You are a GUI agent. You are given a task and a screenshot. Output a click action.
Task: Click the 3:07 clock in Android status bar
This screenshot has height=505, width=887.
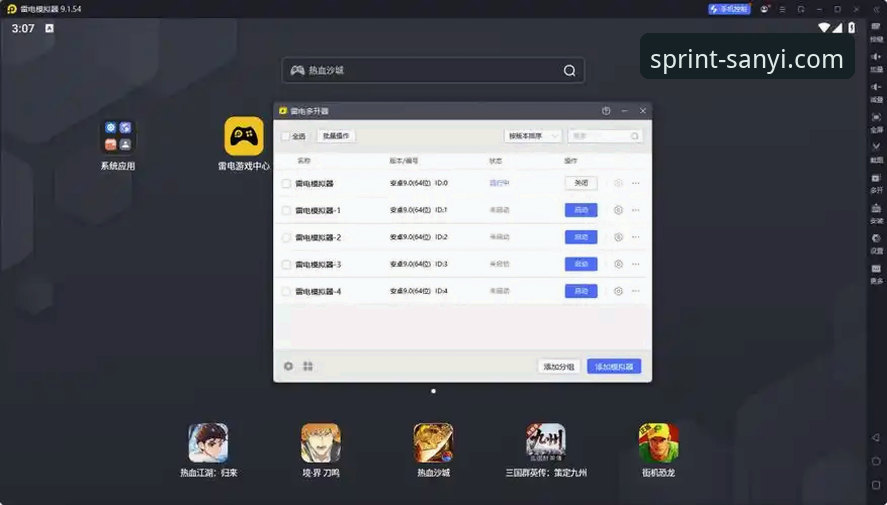(x=23, y=28)
